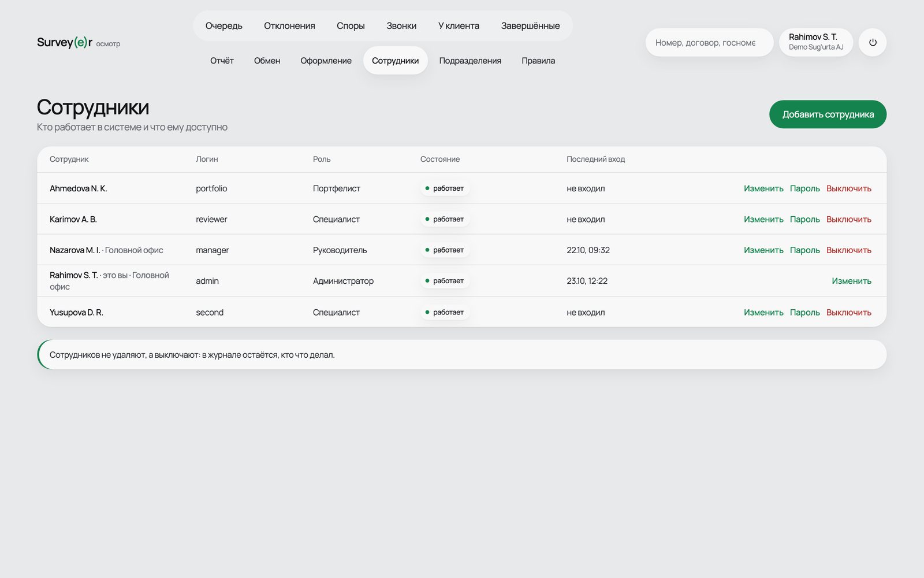Click Добавить сотрудника button
The height and width of the screenshot is (578, 924).
coord(828,114)
